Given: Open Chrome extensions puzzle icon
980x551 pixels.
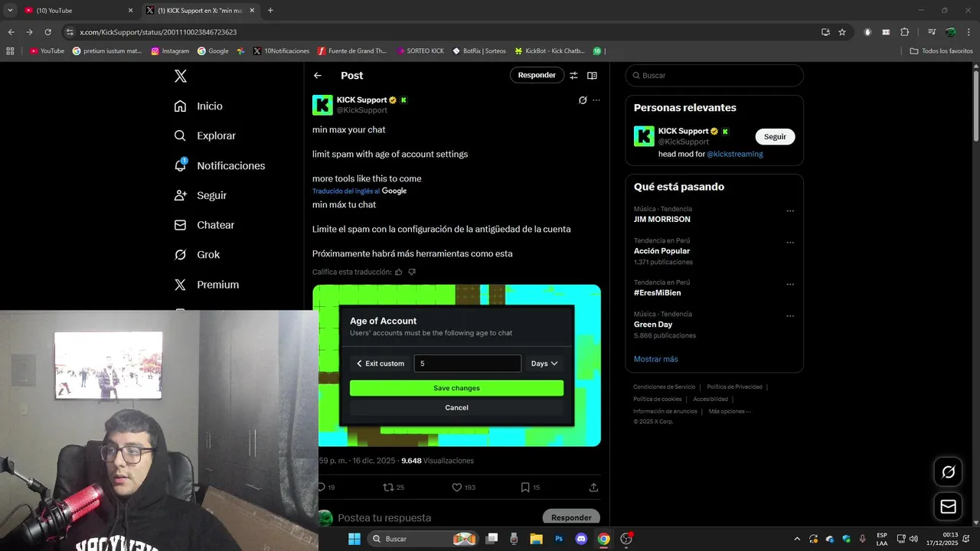Looking at the screenshot, I should pos(904,32).
